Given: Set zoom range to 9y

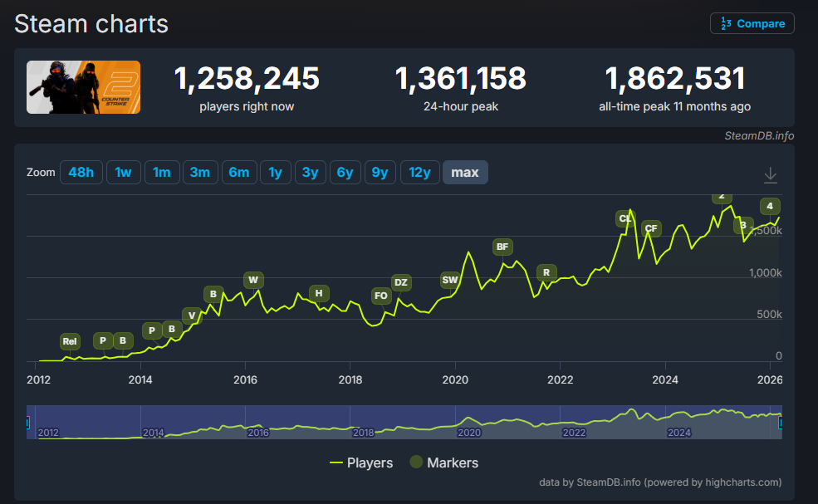Looking at the screenshot, I should 380,172.
